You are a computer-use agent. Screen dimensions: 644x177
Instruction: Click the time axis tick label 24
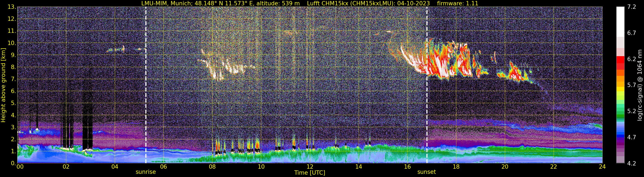[x=602, y=167]
